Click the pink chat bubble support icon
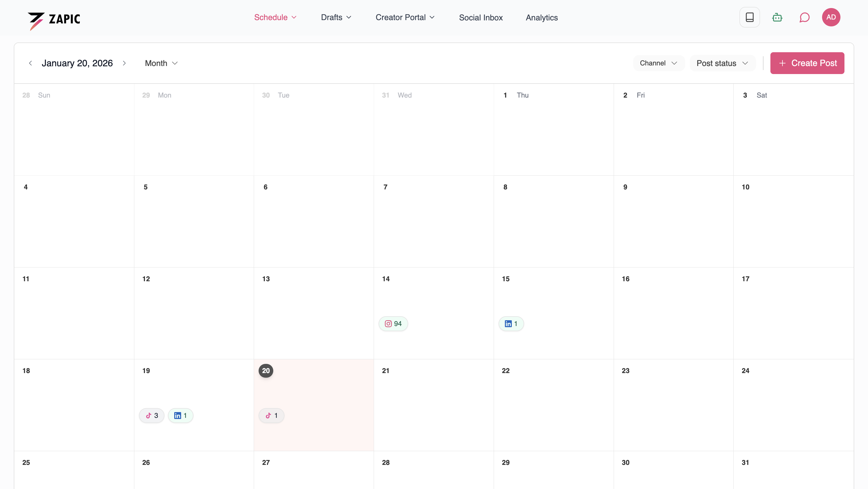 click(804, 17)
